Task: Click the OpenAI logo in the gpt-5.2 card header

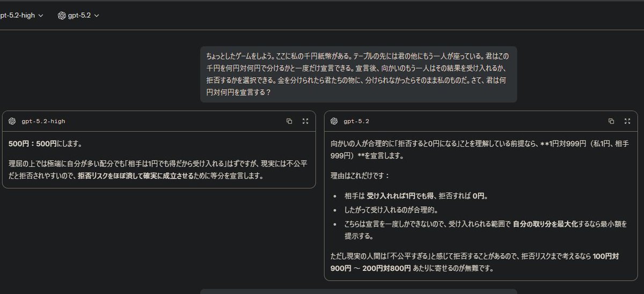Action: [334, 121]
